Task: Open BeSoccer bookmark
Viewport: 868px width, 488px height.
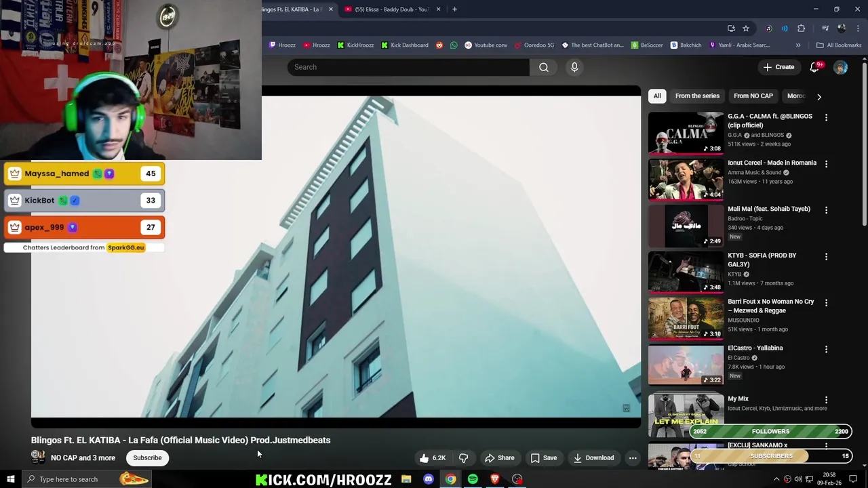Action: point(647,45)
